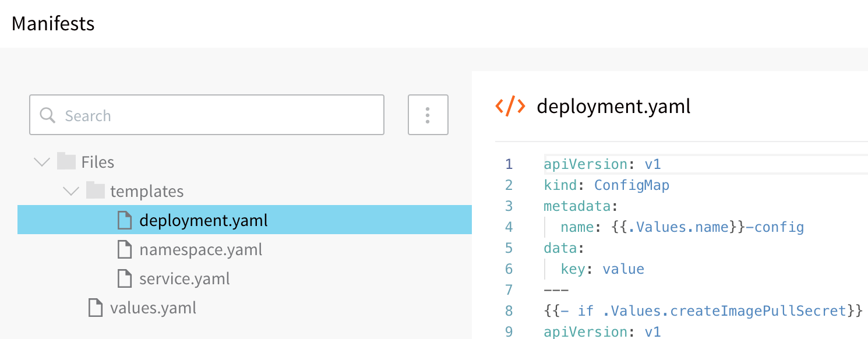This screenshot has height=339, width=868.
Task: Click the templates folder icon
Action: (96, 190)
